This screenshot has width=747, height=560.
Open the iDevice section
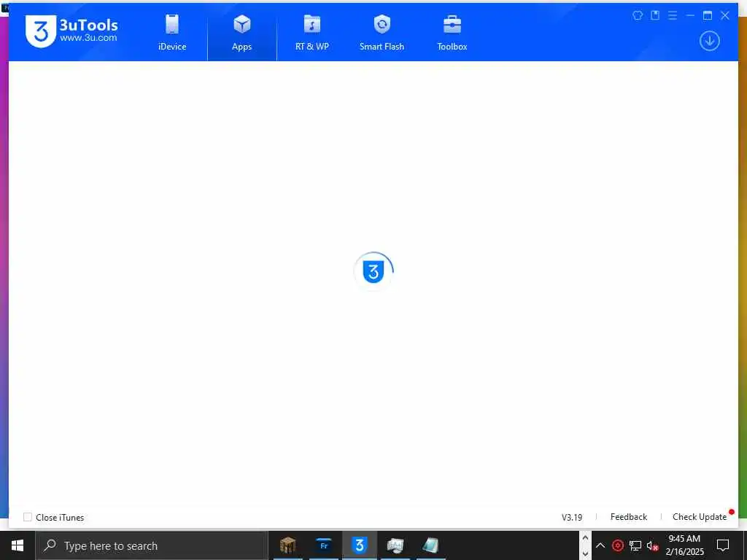tap(172, 33)
